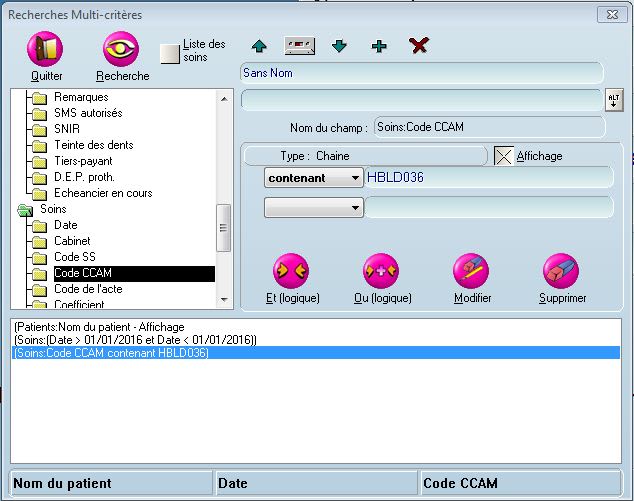The width and height of the screenshot is (634, 501).
Task: Click the Supprimer eraser icon
Action: point(562,271)
